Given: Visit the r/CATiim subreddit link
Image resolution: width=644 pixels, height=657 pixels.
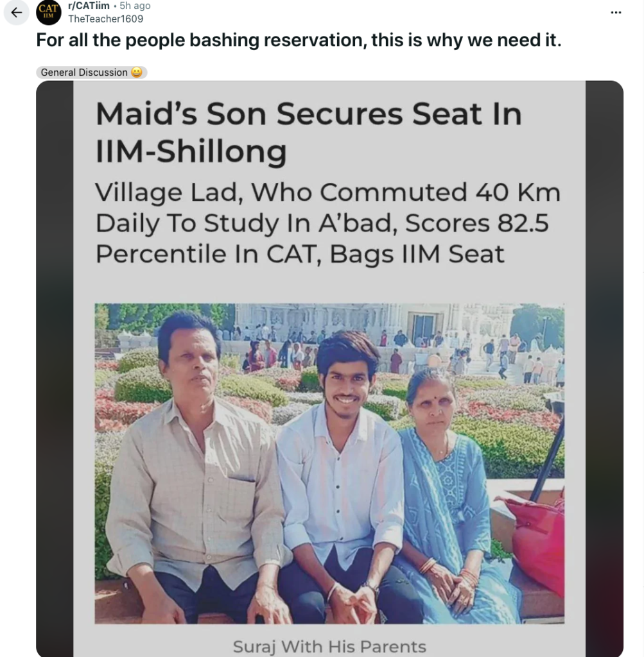Looking at the screenshot, I should click(89, 6).
